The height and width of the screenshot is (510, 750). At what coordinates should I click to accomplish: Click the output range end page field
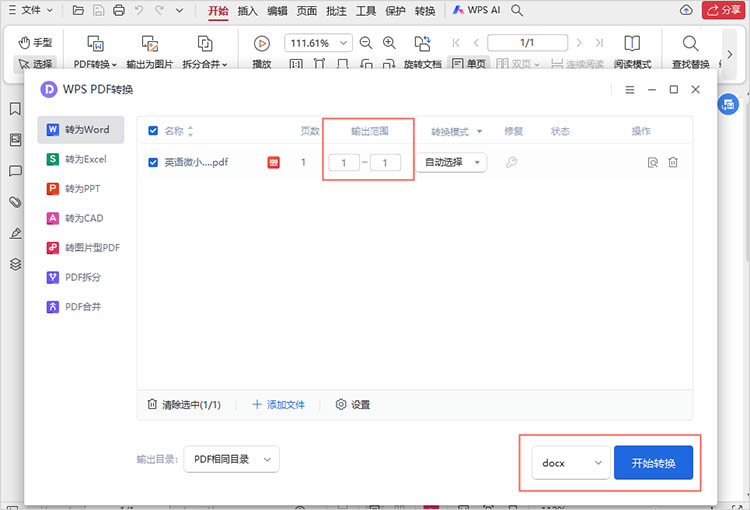[385, 163]
